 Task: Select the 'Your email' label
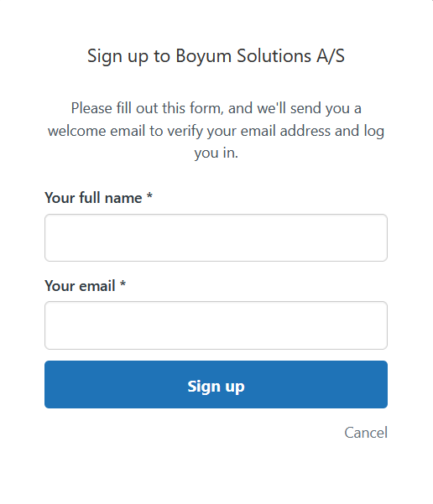tap(80, 286)
